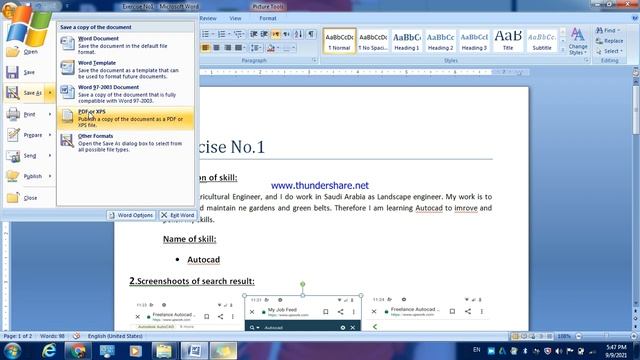Click the Multilevel List icon

tap(238, 34)
